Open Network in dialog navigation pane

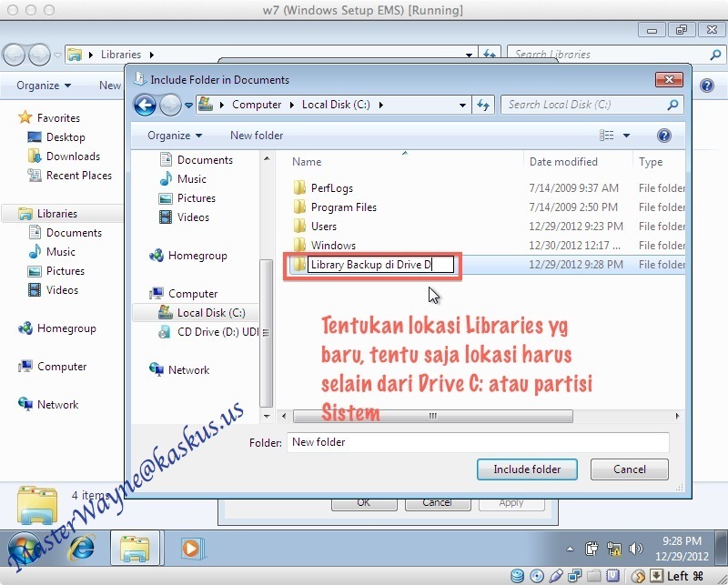tap(188, 370)
